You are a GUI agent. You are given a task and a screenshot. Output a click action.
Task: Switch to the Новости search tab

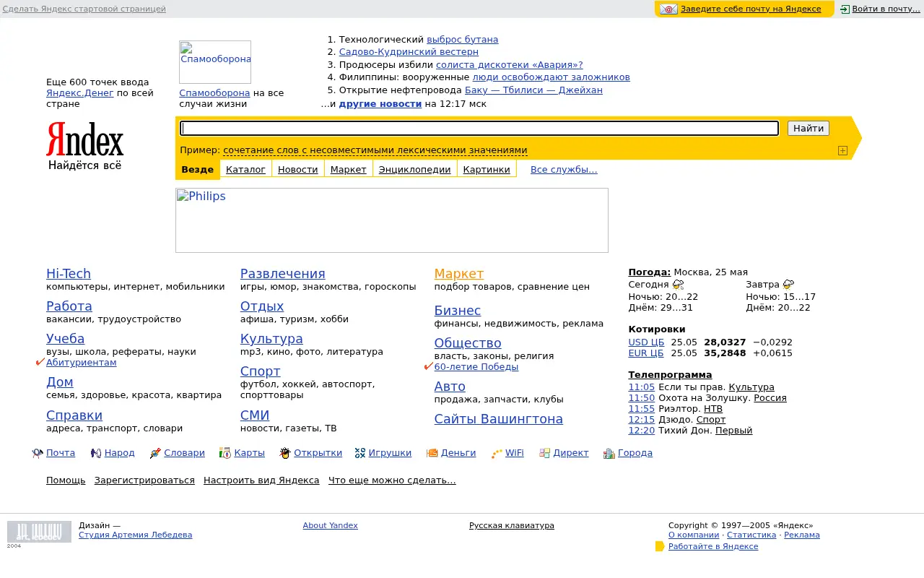click(298, 170)
